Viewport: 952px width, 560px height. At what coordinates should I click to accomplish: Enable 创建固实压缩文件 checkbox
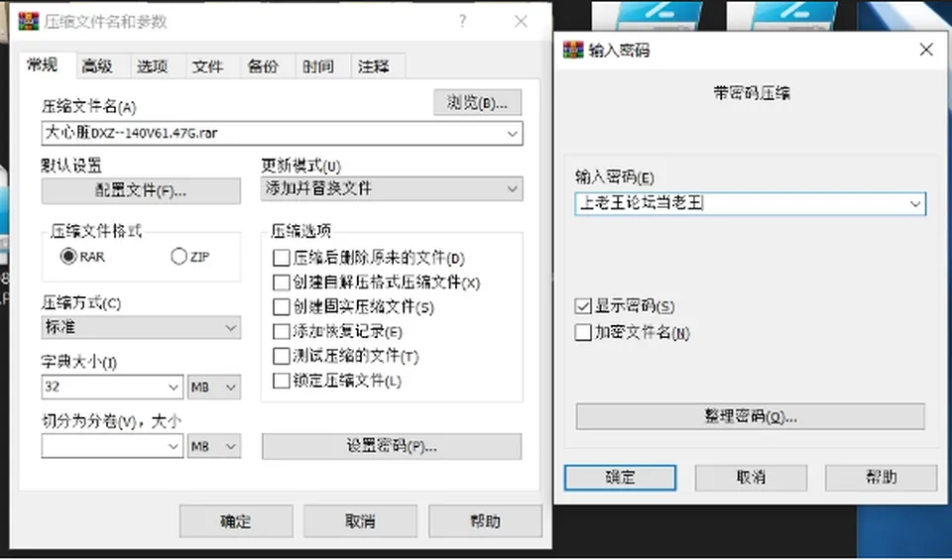pyautogui.click(x=281, y=307)
